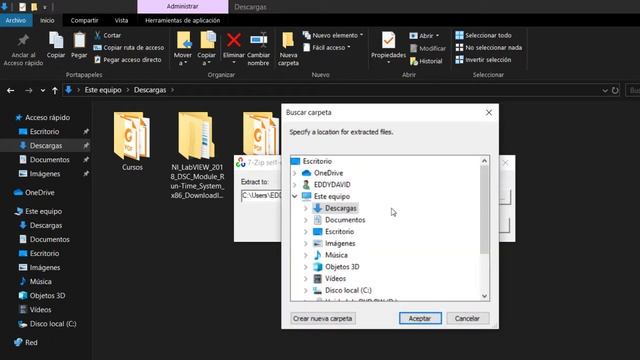640x360 pixels.
Task: Open the recent locations dropdown arrow
Action: click(x=43, y=91)
